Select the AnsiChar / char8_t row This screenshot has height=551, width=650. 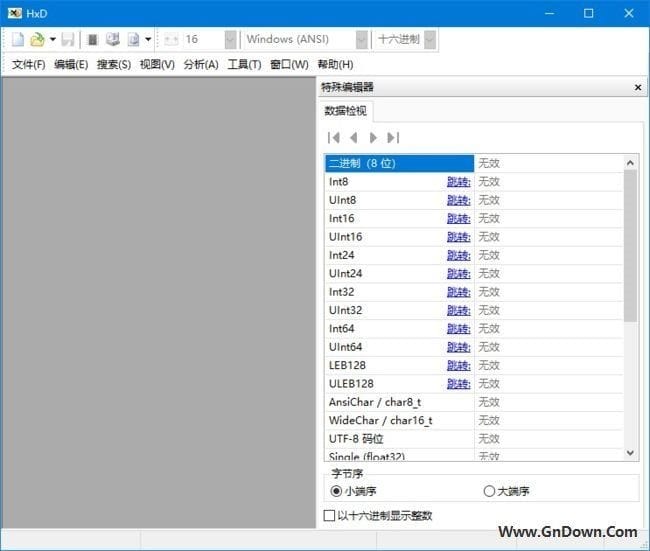coord(474,402)
